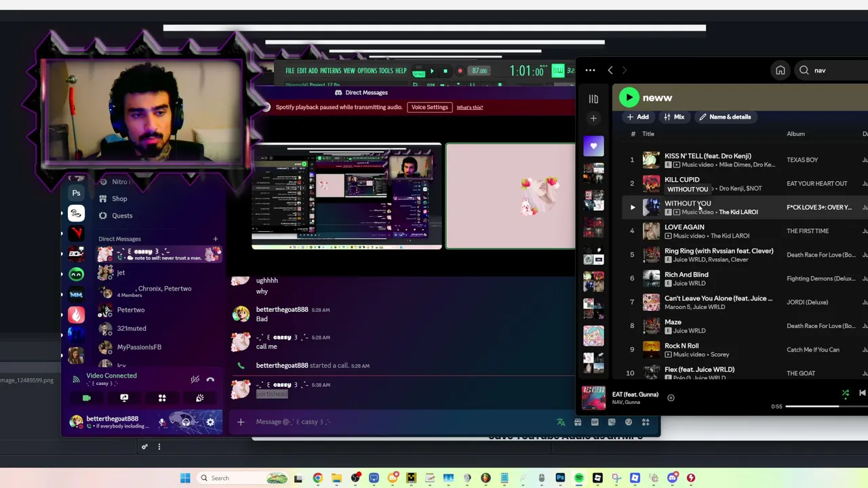Open the Help menu in FL Studio

pyautogui.click(x=401, y=71)
